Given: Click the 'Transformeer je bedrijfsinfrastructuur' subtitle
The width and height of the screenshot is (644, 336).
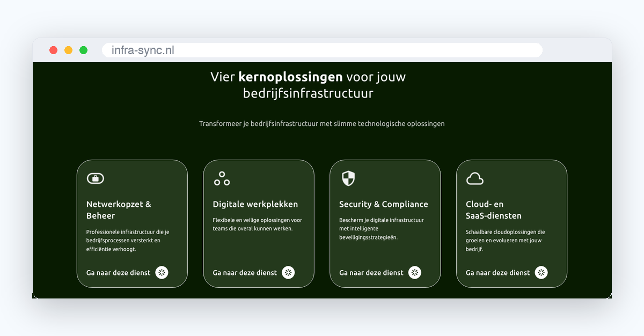Looking at the screenshot, I should (322, 124).
